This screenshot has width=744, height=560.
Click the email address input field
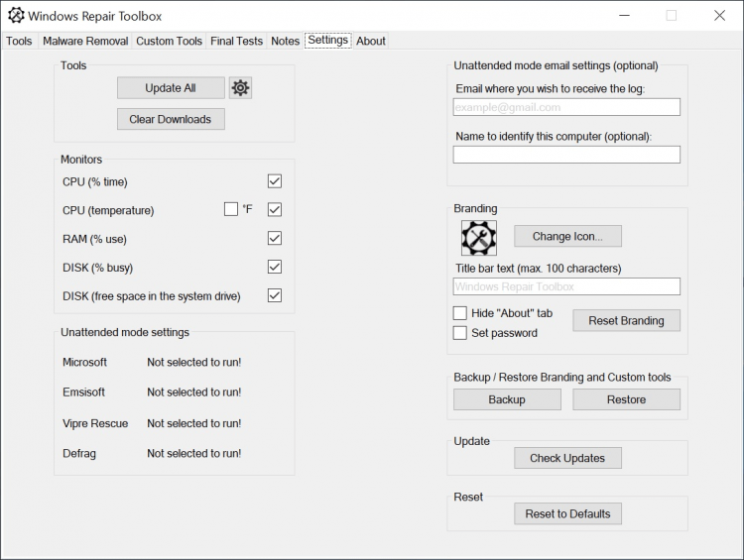click(566, 107)
